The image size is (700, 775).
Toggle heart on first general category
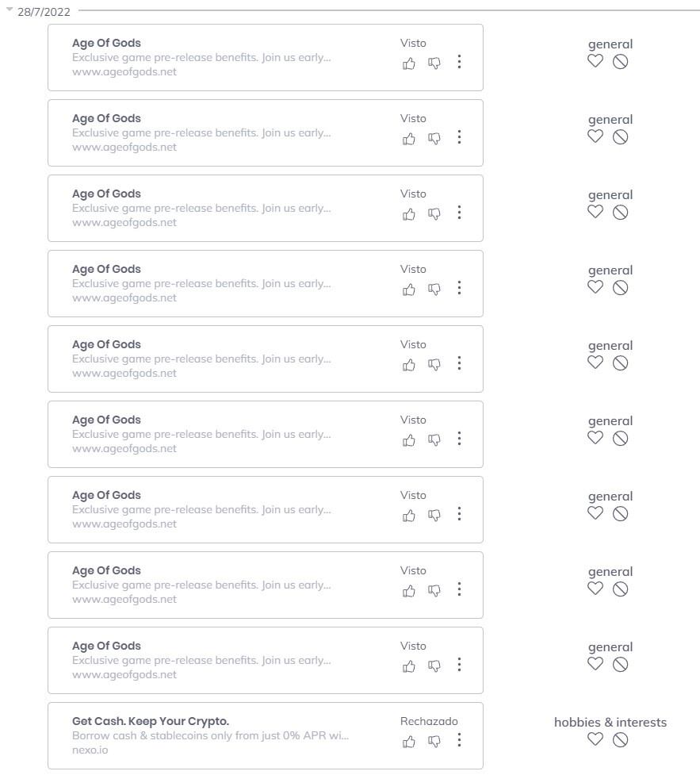[595, 61]
